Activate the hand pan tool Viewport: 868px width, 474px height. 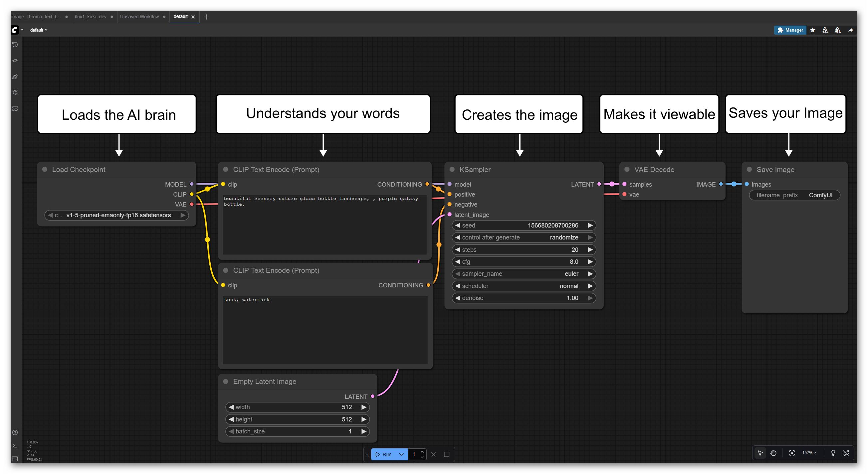point(773,453)
